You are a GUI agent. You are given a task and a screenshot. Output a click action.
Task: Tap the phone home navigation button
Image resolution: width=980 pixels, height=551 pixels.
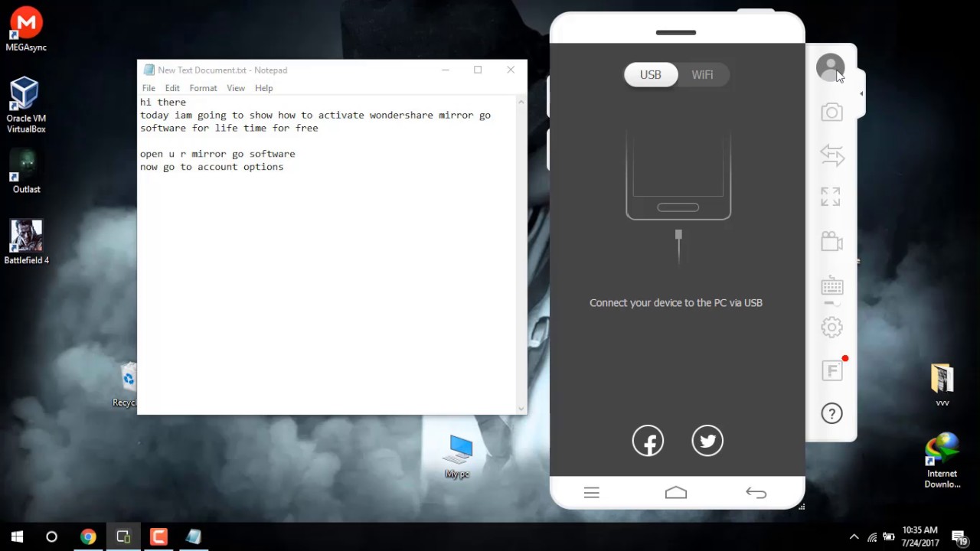click(x=676, y=493)
